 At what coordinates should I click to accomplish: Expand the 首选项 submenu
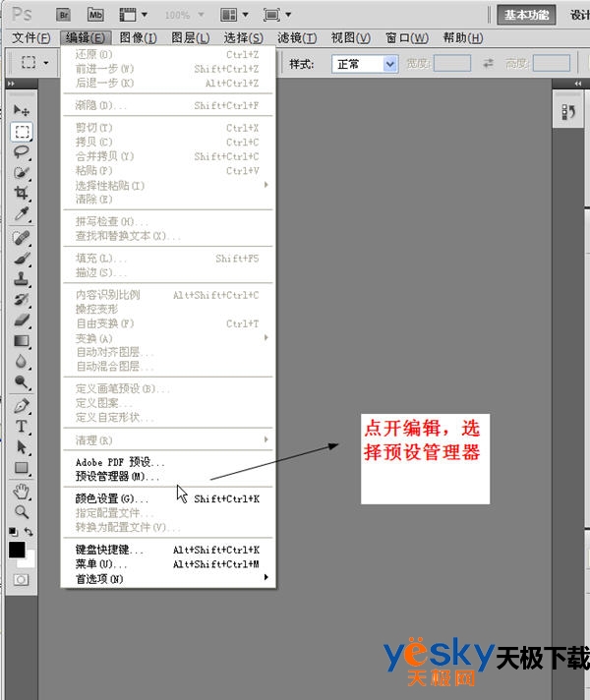(x=168, y=578)
